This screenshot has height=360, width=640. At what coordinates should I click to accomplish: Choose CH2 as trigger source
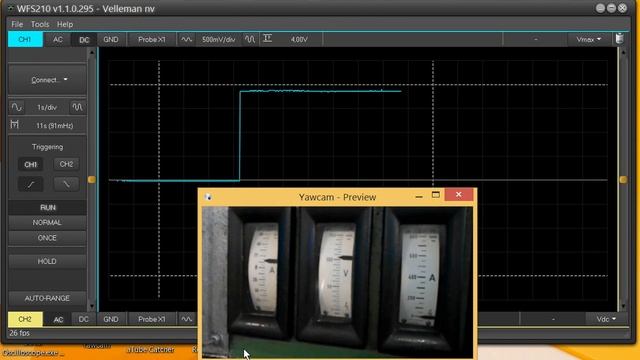tap(66, 164)
